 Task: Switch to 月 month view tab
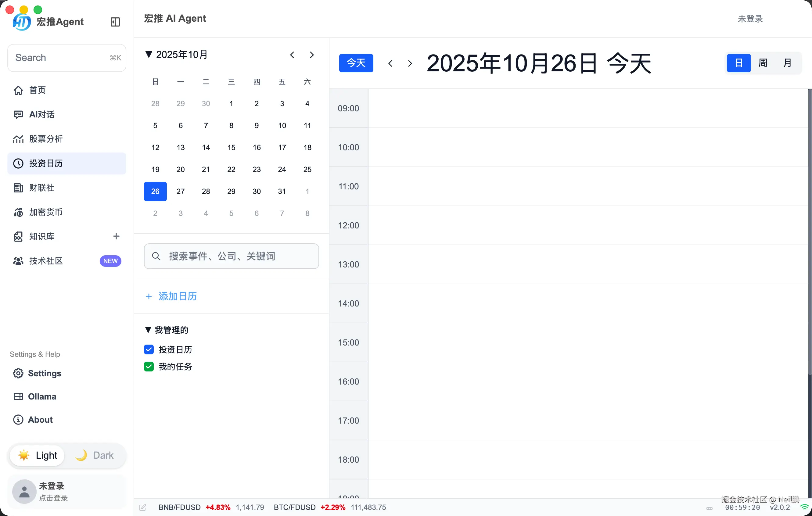click(787, 63)
